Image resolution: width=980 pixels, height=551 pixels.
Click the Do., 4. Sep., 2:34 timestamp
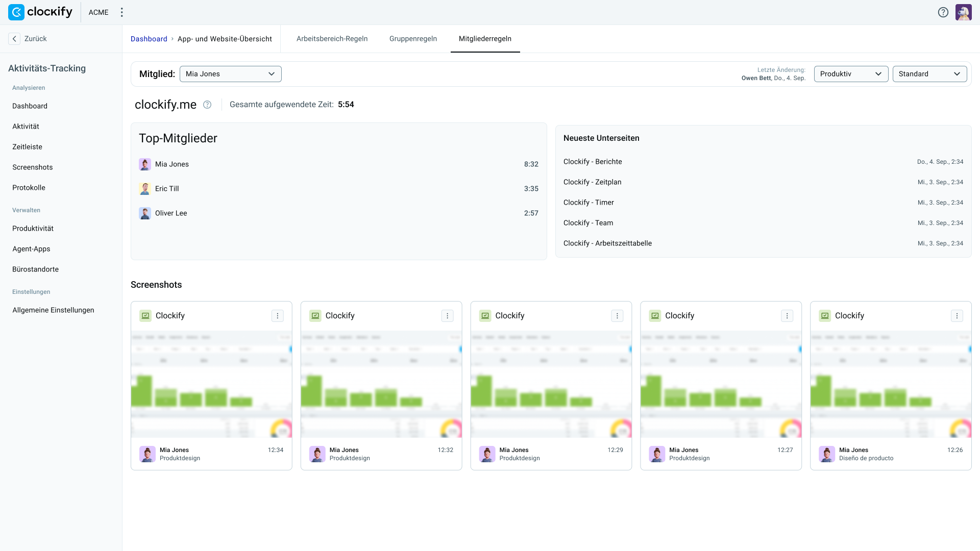pyautogui.click(x=940, y=162)
